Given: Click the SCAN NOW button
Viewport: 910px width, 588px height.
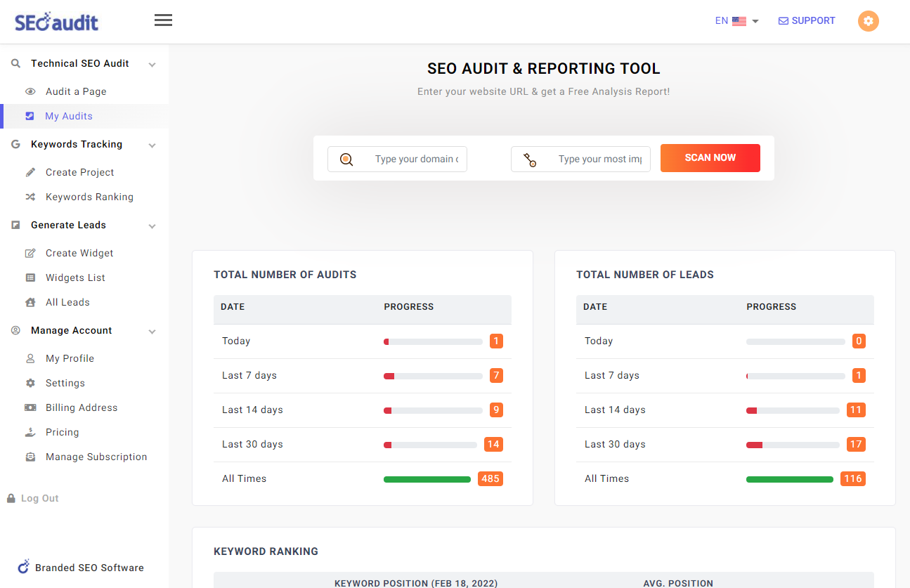Looking at the screenshot, I should [x=710, y=158].
